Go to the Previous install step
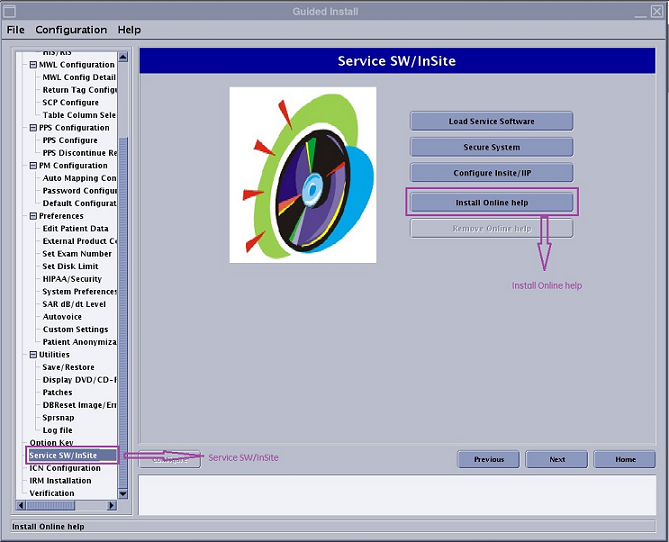The image size is (669, 542). tap(488, 460)
